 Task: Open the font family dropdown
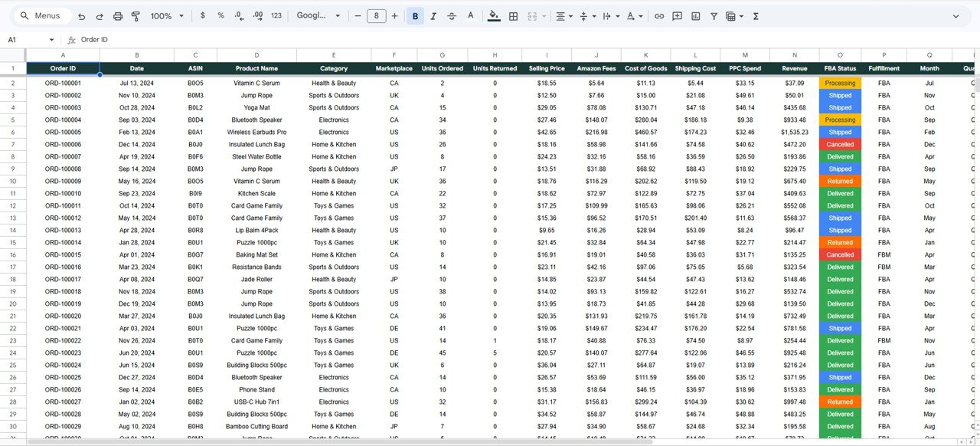click(318, 15)
